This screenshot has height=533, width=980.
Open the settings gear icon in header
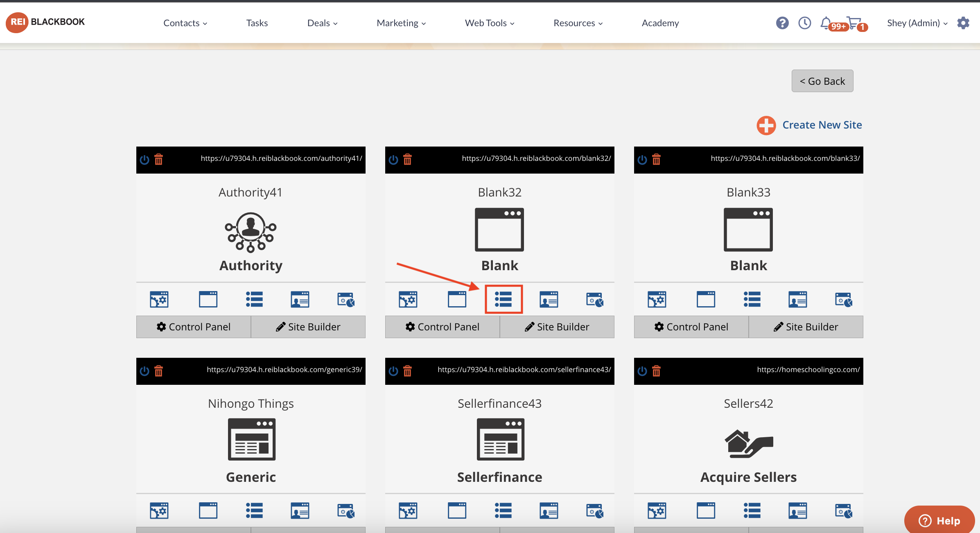(963, 23)
